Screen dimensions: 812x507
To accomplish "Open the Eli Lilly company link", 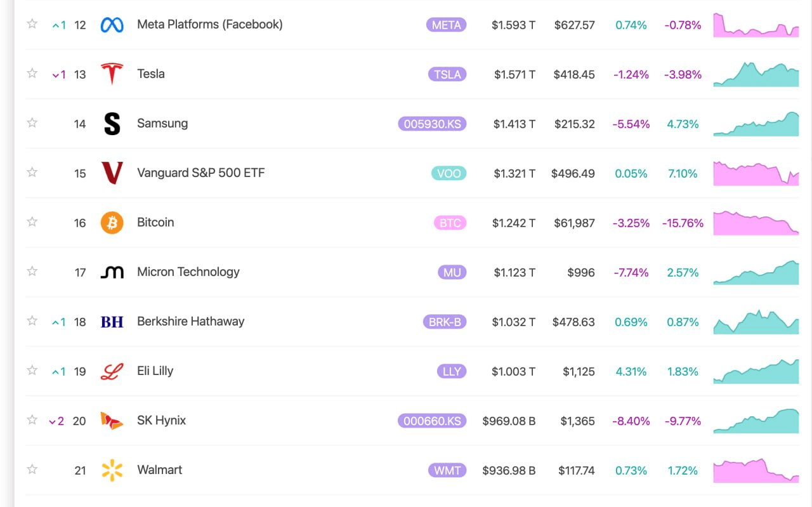I will click(155, 371).
